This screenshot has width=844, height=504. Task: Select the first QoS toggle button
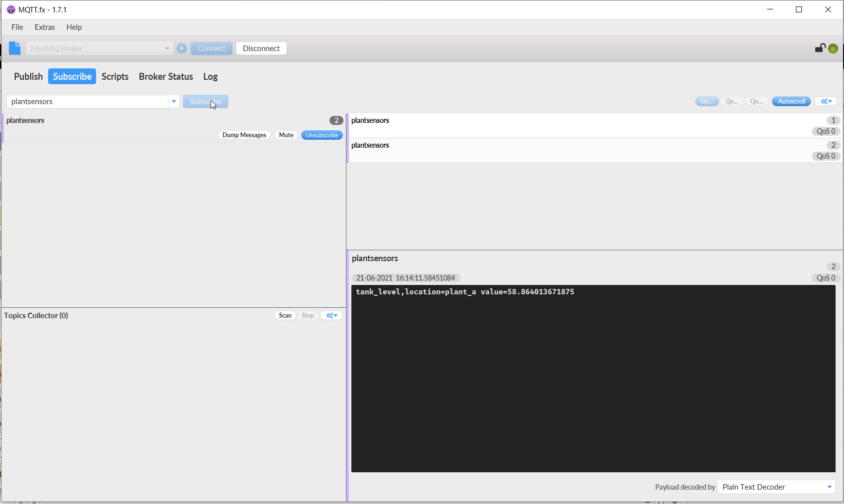(x=707, y=101)
